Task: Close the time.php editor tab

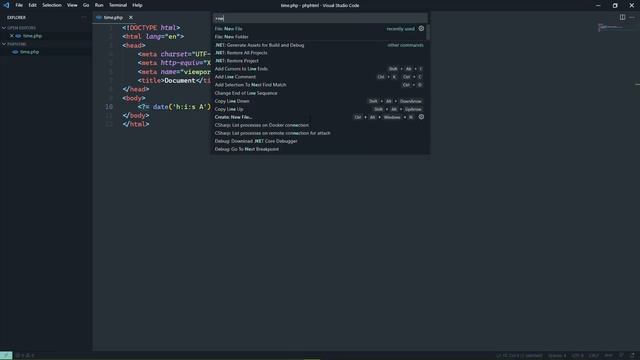Action: coord(131,18)
